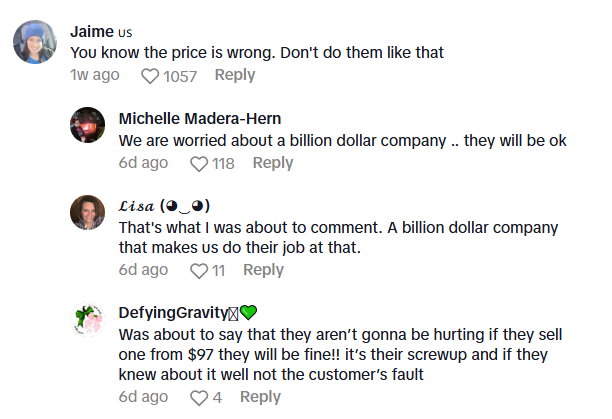Open Jaime's profile picture
Viewport: 612px width, 419px height.
tap(34, 43)
